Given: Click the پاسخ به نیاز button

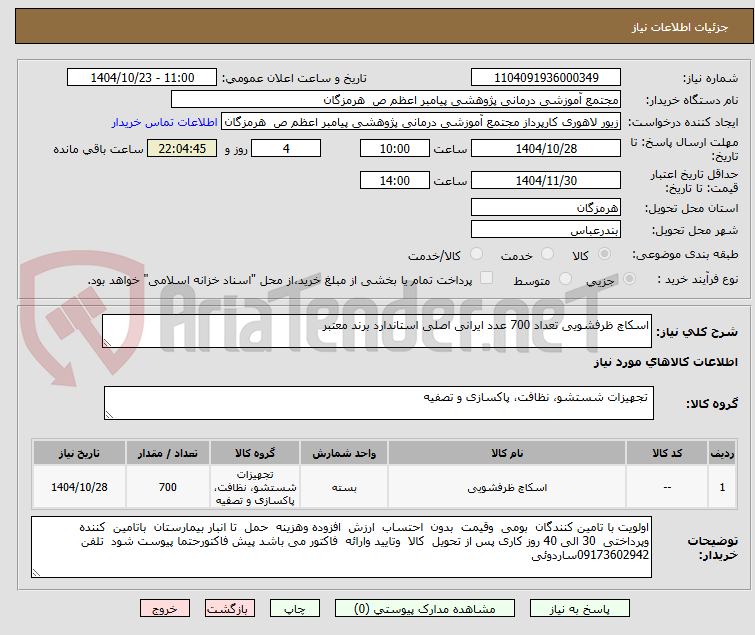Looking at the screenshot, I should 579,609.
